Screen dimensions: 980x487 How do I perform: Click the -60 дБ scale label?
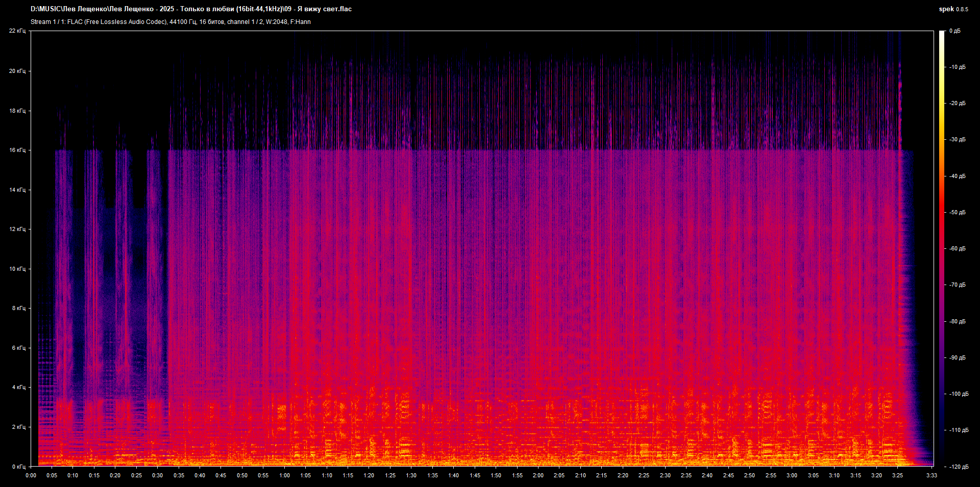957,248
